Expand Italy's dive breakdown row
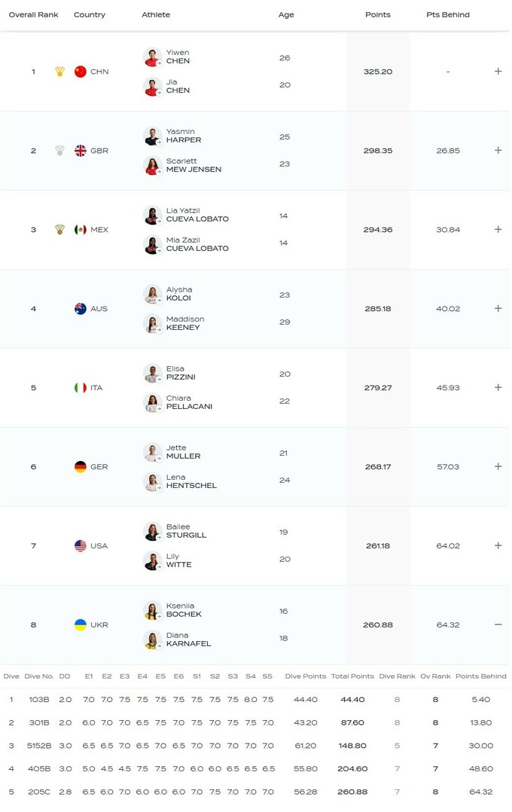The image size is (512, 812). pos(498,387)
